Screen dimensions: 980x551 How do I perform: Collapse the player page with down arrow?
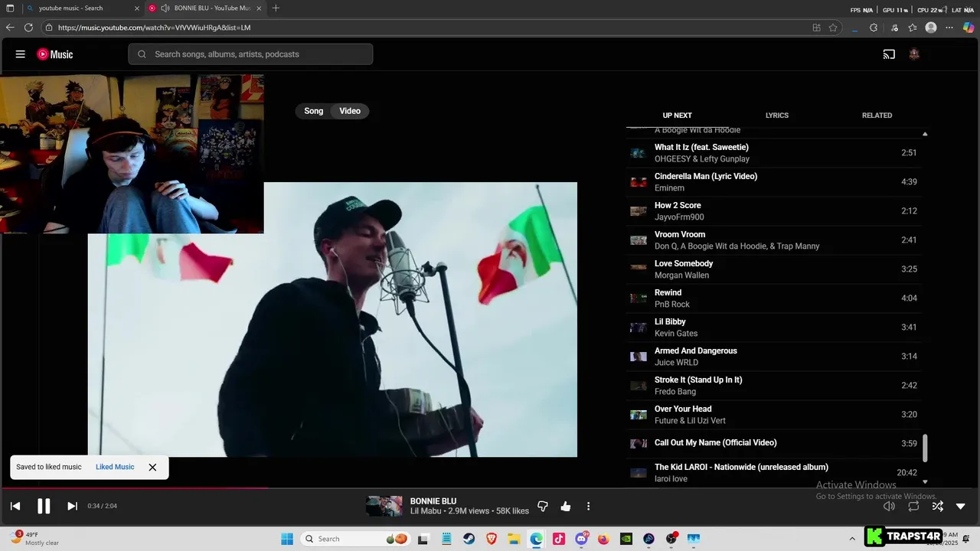tap(961, 506)
